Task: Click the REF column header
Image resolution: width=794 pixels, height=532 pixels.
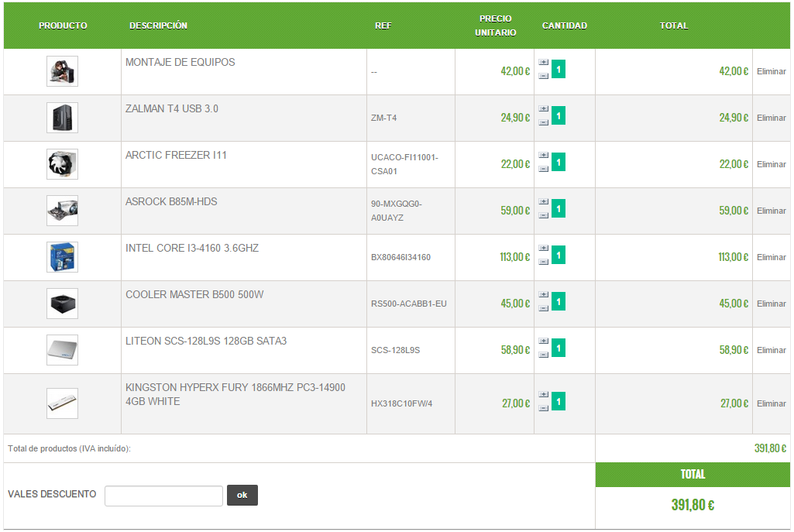Action: coord(383,26)
